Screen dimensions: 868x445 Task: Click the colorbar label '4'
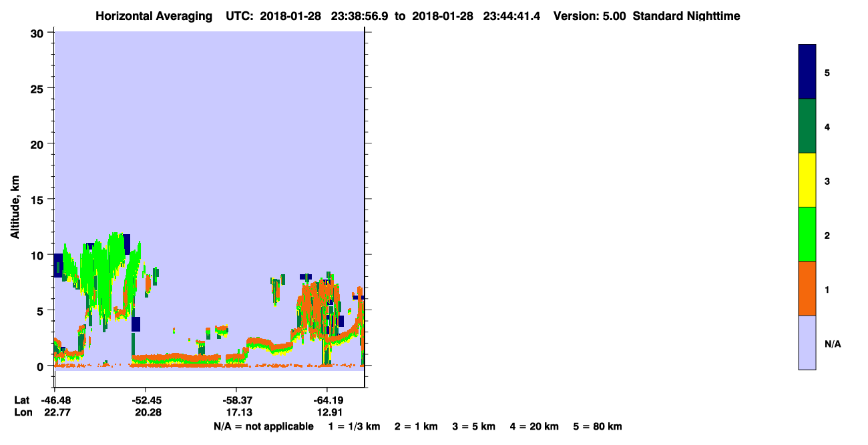point(827,127)
